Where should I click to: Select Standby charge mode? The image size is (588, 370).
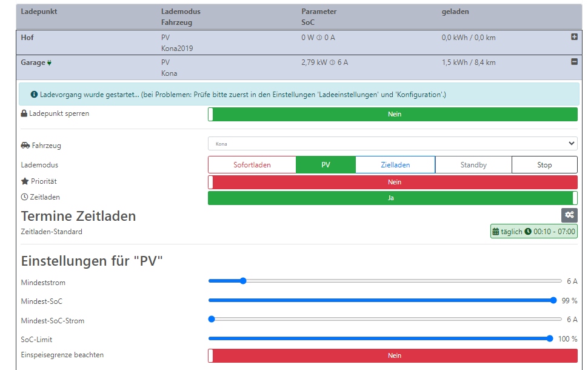473,165
